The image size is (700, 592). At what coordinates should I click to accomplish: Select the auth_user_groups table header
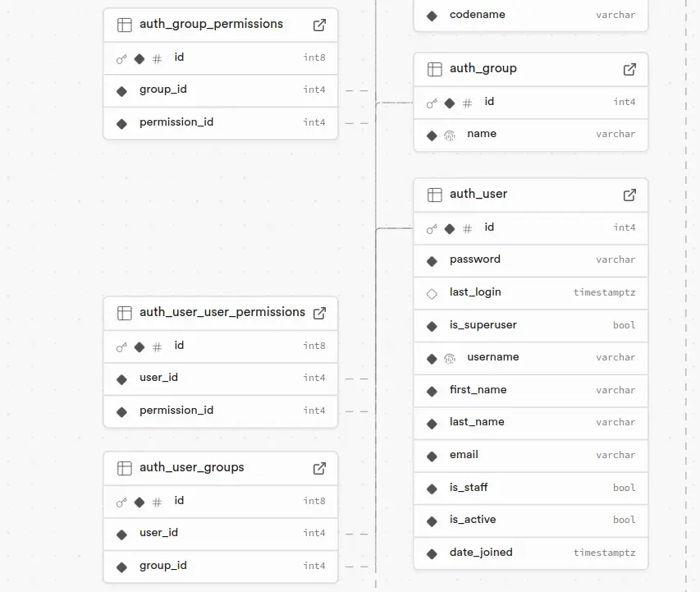point(192,468)
